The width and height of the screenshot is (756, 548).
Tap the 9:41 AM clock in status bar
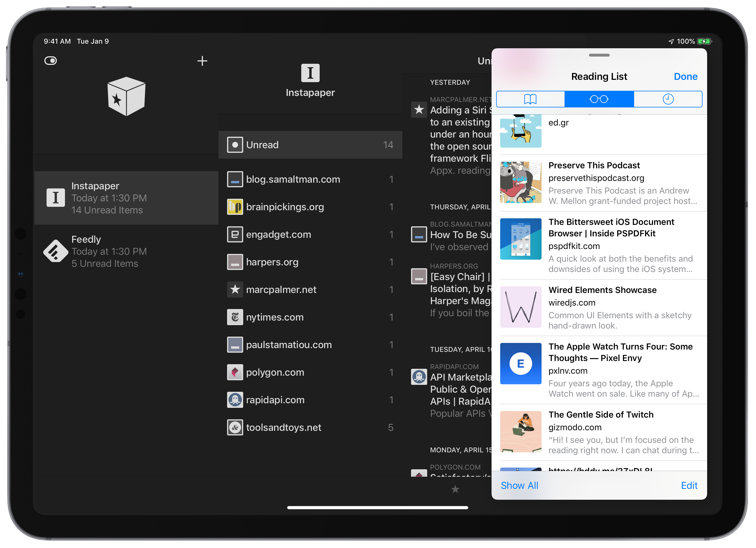click(57, 41)
